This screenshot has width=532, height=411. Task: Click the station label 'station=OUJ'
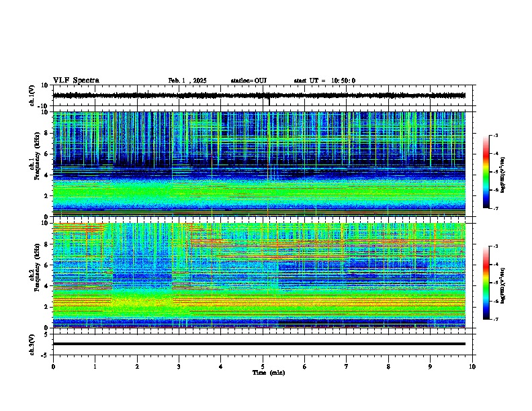click(x=249, y=81)
